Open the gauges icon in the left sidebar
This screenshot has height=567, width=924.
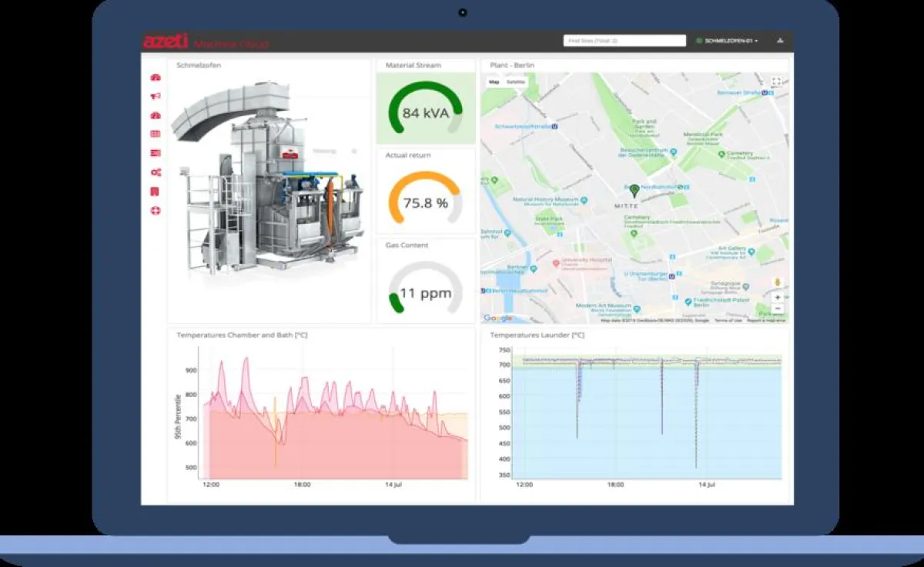[156, 114]
